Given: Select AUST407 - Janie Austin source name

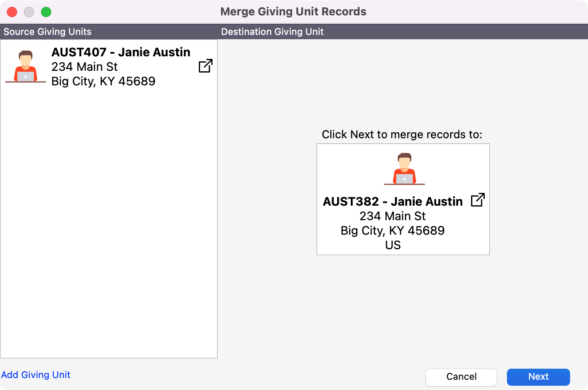Looking at the screenshot, I should click(x=121, y=52).
